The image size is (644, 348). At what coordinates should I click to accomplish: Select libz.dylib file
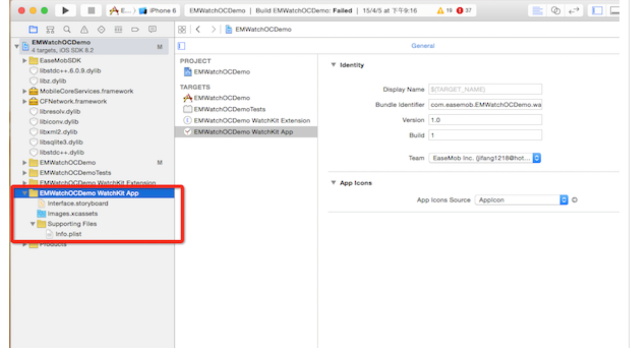(53, 81)
